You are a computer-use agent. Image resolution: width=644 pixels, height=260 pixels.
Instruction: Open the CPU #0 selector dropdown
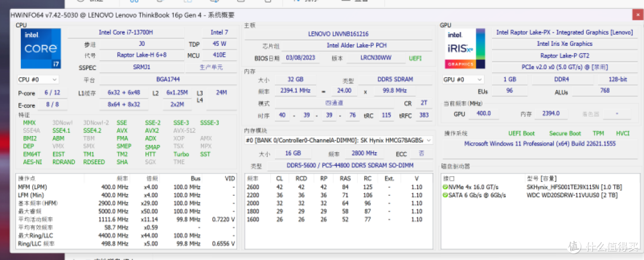click(x=38, y=79)
